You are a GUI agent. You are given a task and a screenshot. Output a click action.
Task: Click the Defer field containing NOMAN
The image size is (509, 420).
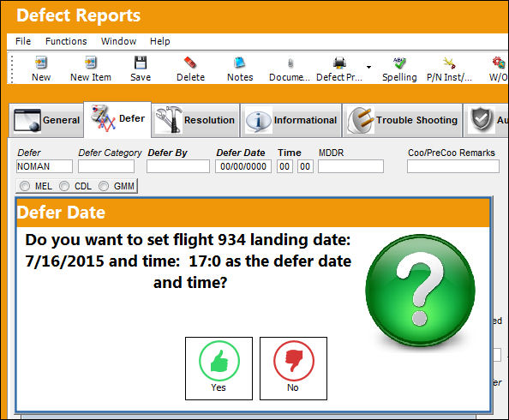point(45,166)
